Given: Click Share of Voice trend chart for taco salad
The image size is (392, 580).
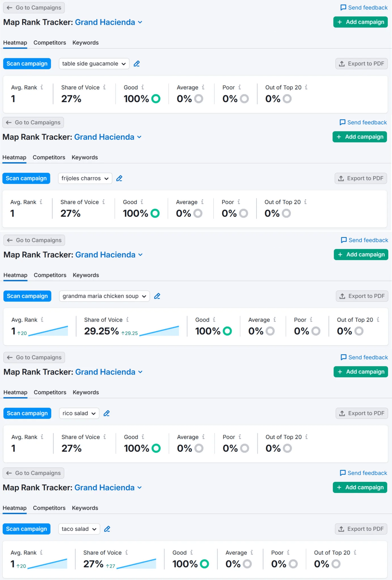Looking at the screenshot, I should pos(136,564).
